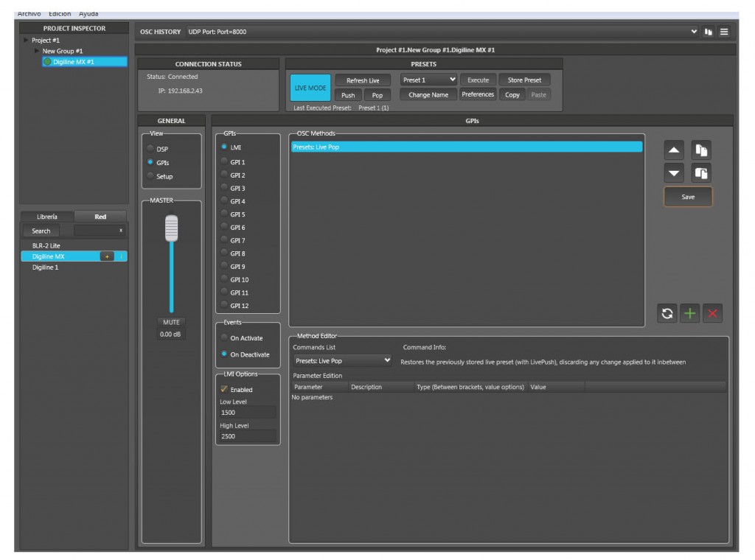The height and width of the screenshot is (560, 755).
Task: Open the three-line menu in OSC History bar
Action: (724, 32)
